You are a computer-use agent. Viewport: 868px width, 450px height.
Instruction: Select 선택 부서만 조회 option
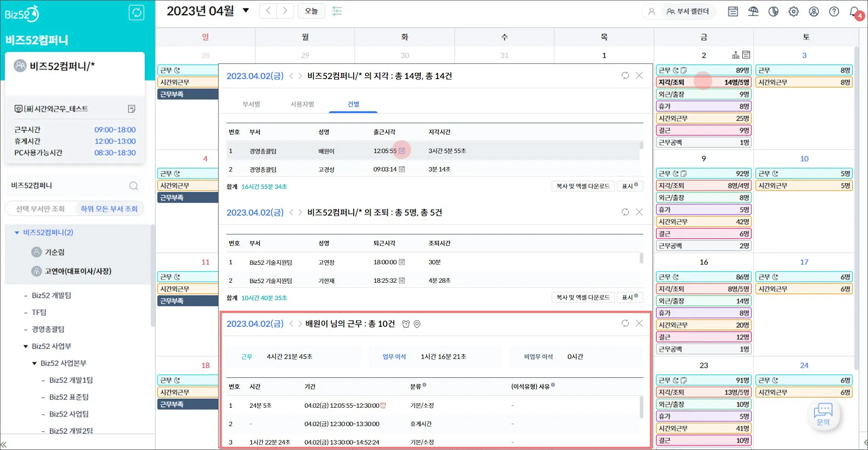click(40, 209)
